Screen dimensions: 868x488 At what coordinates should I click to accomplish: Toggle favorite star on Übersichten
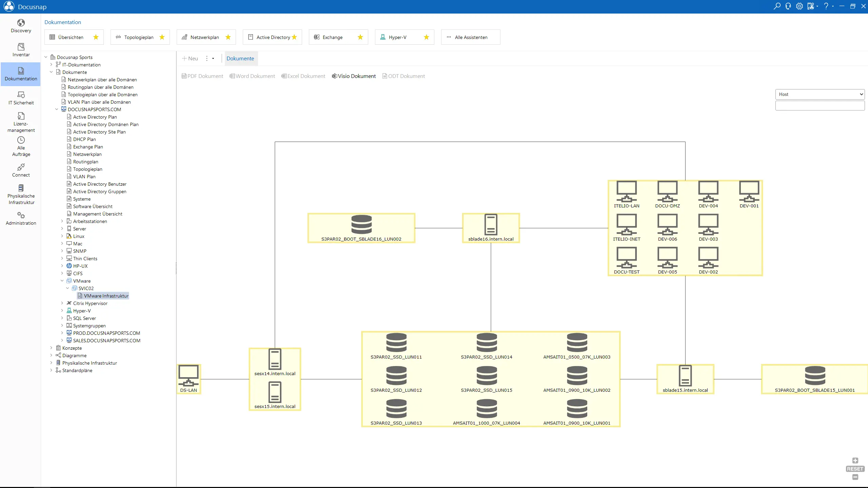pyautogui.click(x=96, y=37)
